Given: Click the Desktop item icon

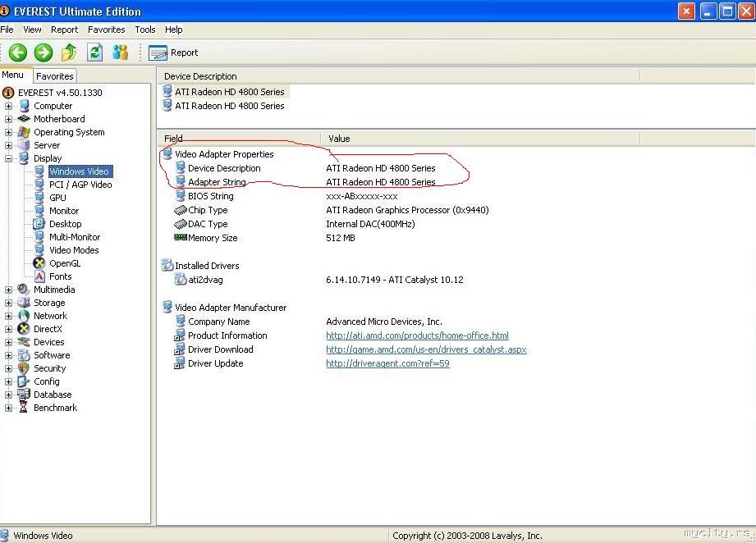Looking at the screenshot, I should [x=39, y=224].
